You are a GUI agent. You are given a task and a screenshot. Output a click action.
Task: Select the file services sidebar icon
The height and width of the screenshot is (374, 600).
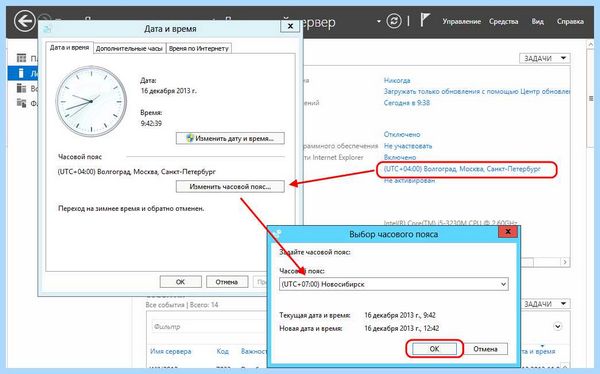tap(21, 103)
